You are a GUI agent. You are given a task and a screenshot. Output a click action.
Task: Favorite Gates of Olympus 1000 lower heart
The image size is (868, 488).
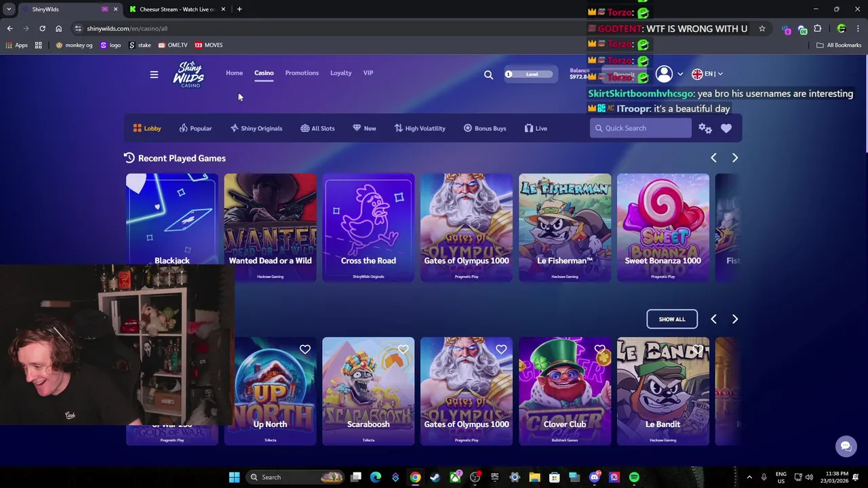coord(501,350)
